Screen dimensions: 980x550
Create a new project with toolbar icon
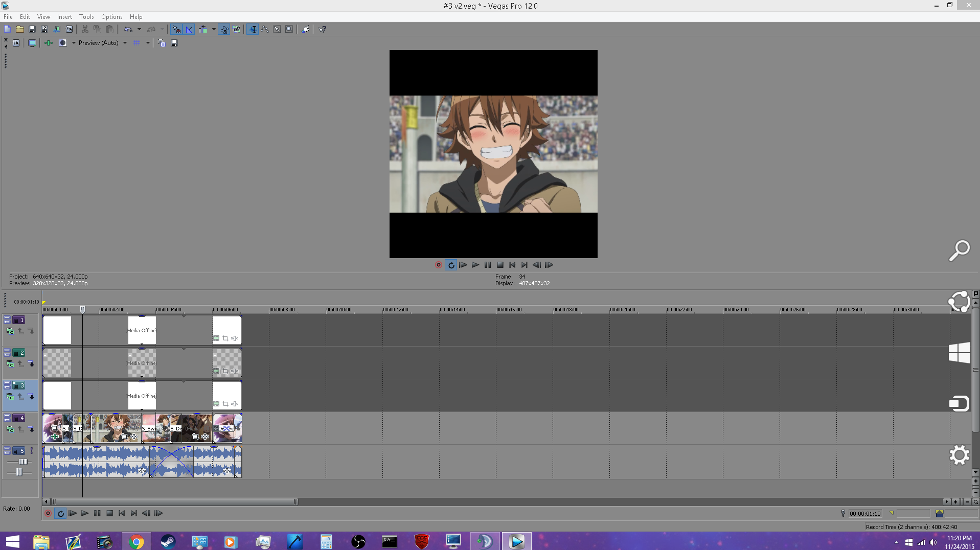[7, 29]
